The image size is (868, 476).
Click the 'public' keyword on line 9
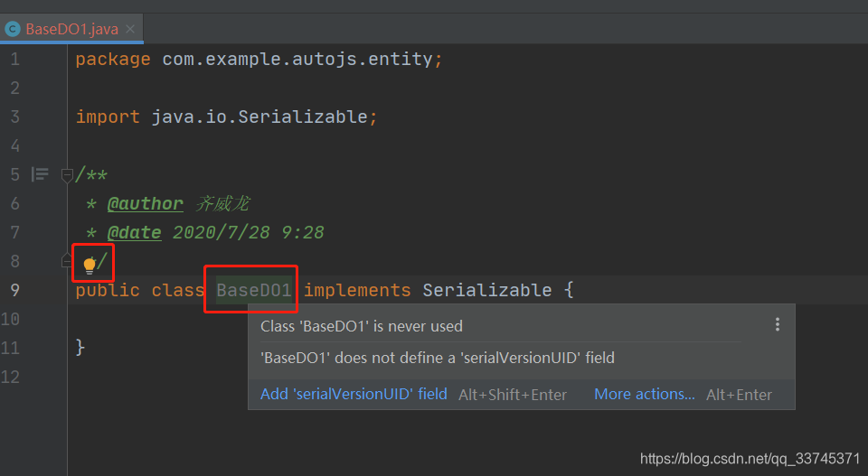pos(108,290)
